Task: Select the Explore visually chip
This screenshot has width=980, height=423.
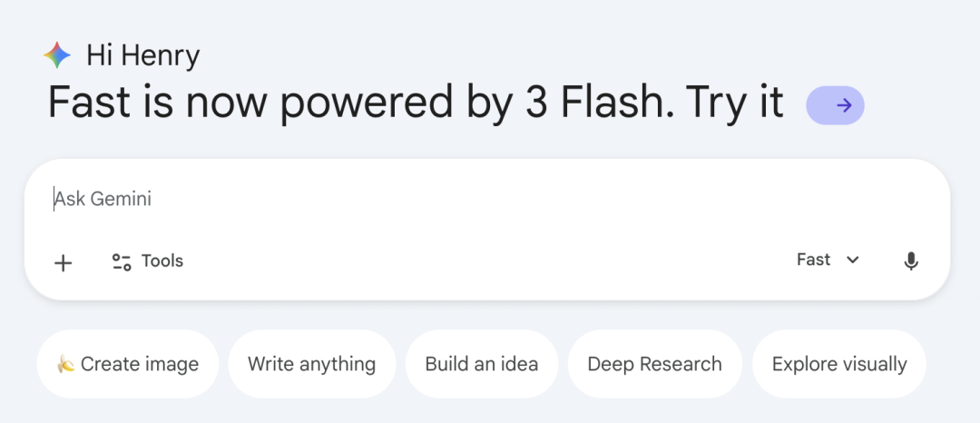Action: click(x=838, y=364)
